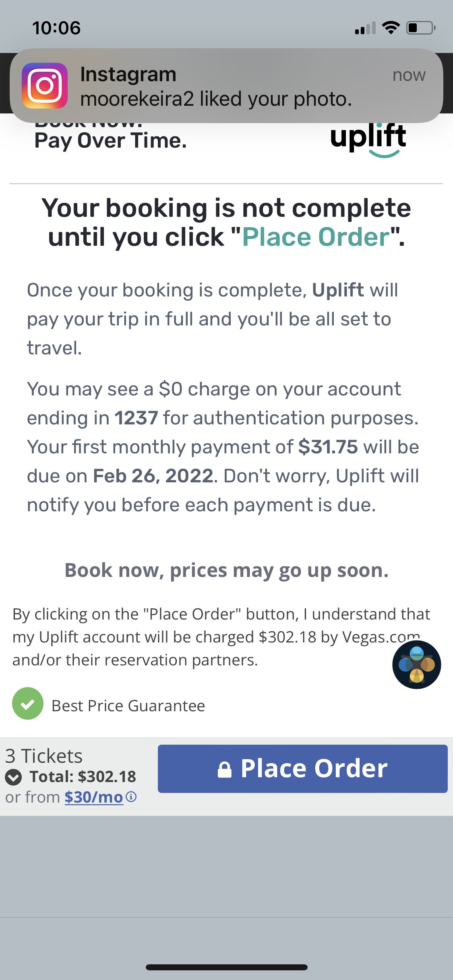453x980 pixels.
Task: Tap the Pay Over Time banner text
Action: click(x=111, y=141)
